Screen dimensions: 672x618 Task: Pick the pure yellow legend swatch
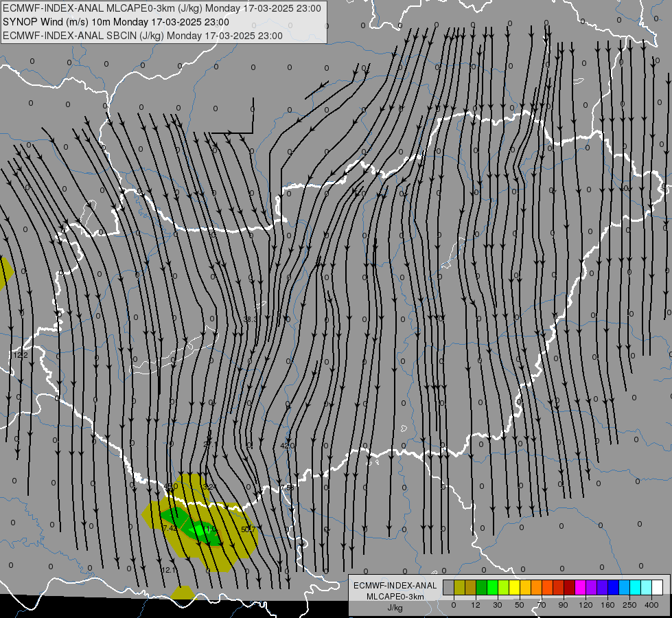pyautogui.click(x=515, y=587)
